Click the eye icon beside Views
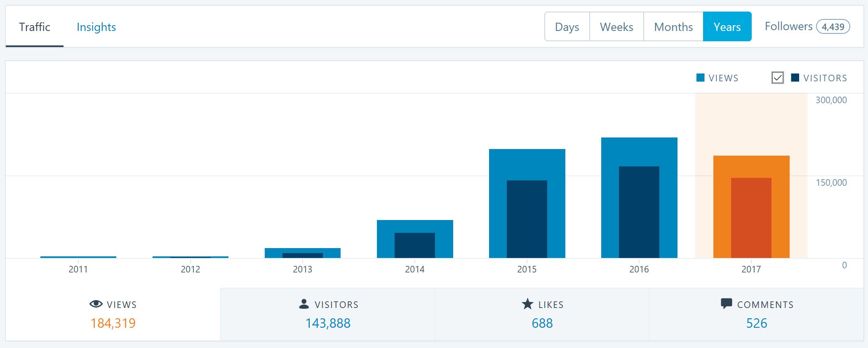This screenshot has height=348, width=868. click(x=96, y=304)
